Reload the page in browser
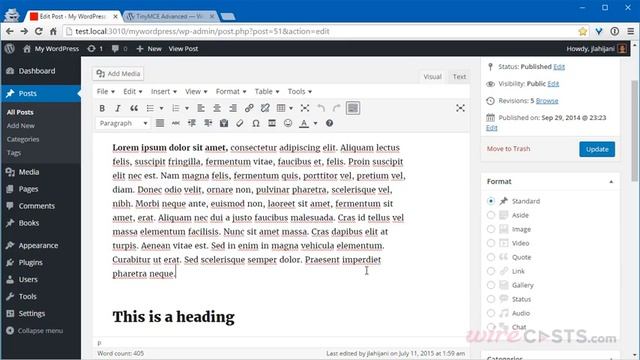The image size is (640, 360). point(38,31)
